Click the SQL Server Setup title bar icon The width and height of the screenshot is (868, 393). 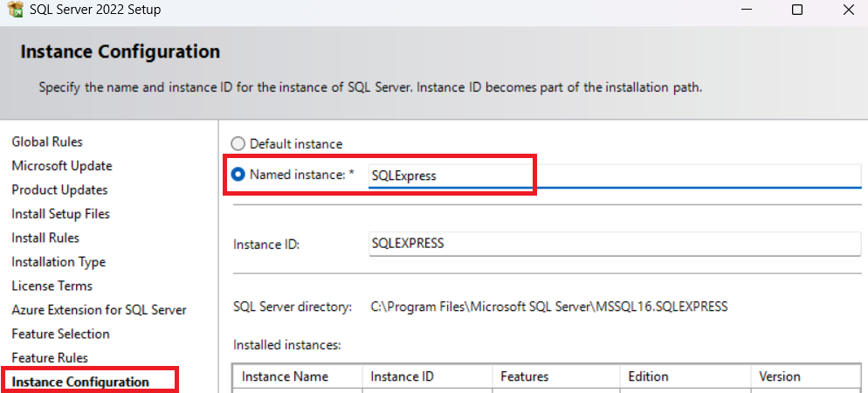click(x=16, y=10)
